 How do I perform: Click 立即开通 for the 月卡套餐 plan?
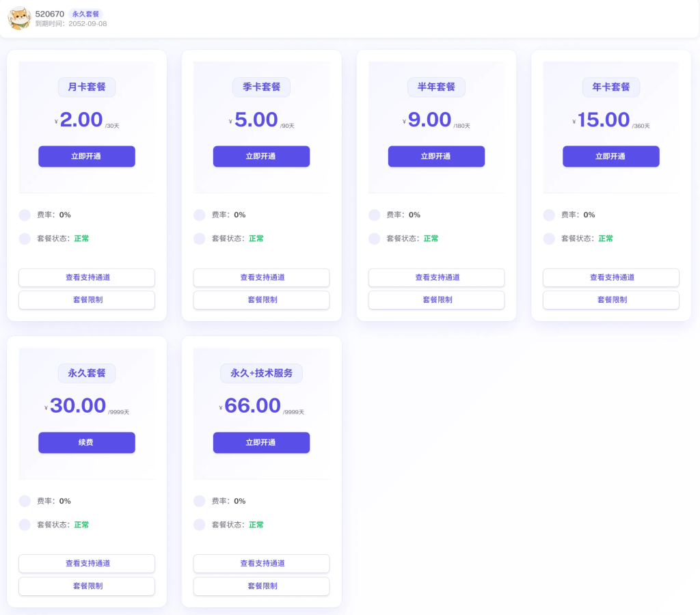pos(87,156)
